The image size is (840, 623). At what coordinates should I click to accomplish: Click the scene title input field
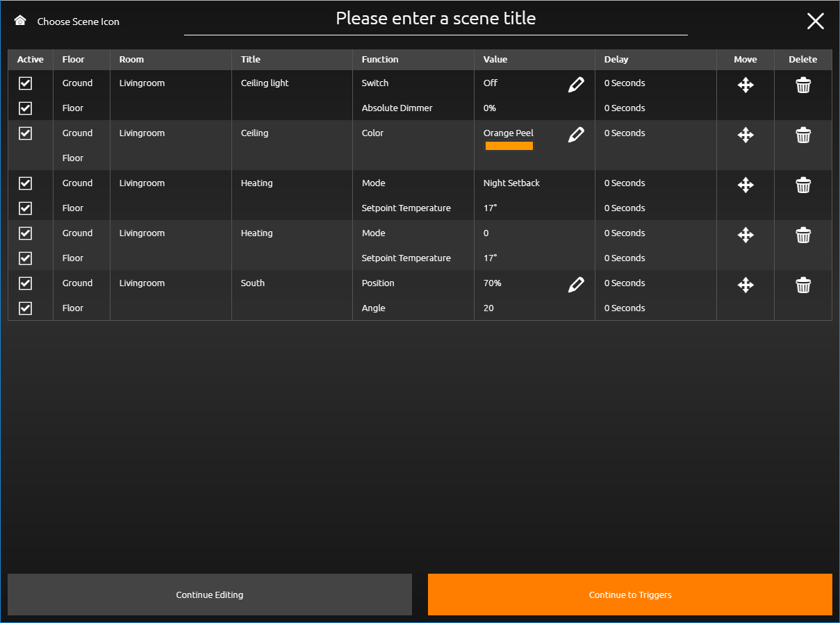point(436,19)
